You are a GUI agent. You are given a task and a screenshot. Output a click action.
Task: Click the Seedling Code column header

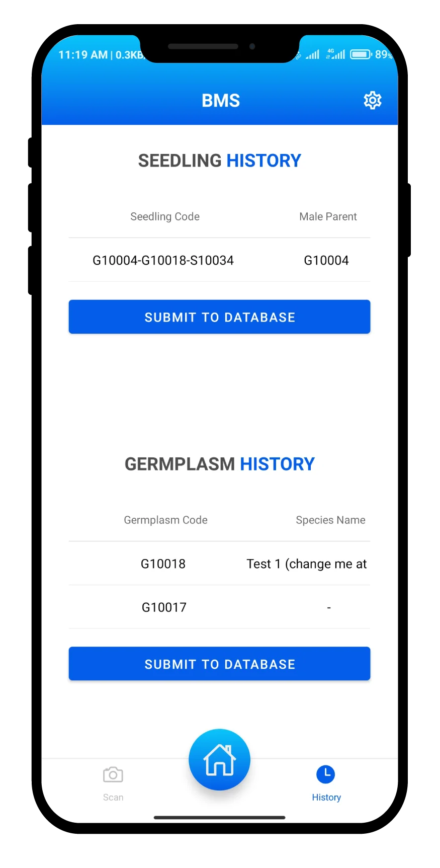[165, 216]
